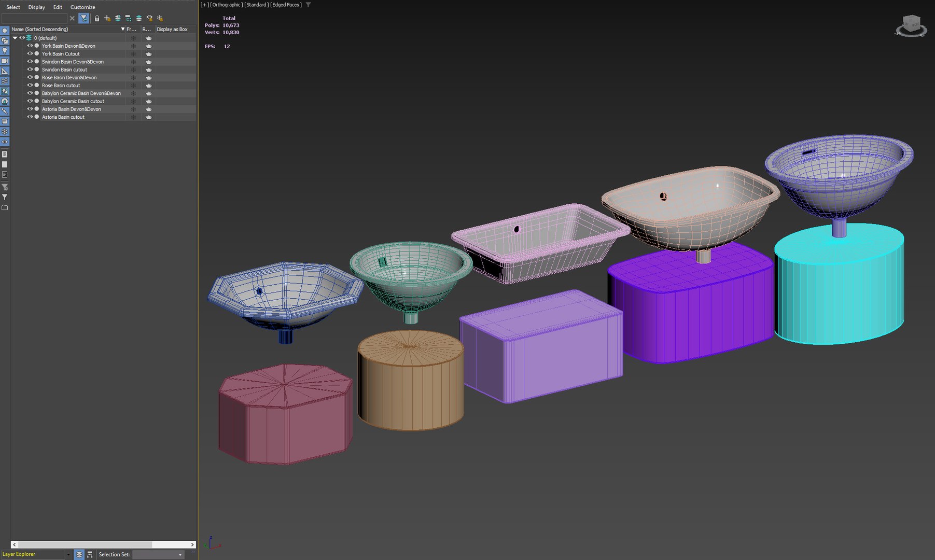Toggle Display Cameras filter in sidebar

5,61
